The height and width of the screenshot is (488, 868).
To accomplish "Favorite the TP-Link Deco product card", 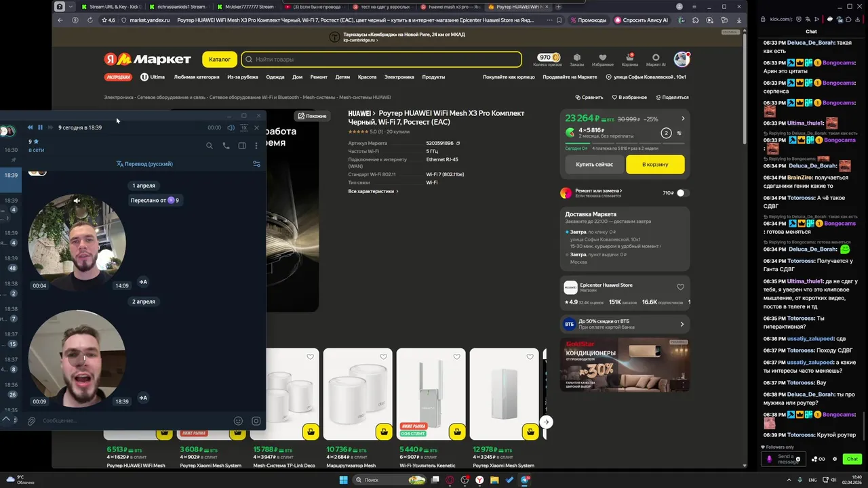I will point(310,357).
